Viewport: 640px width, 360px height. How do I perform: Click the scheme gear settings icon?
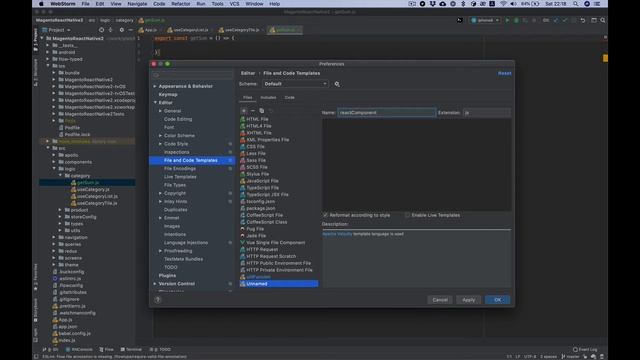point(337,84)
